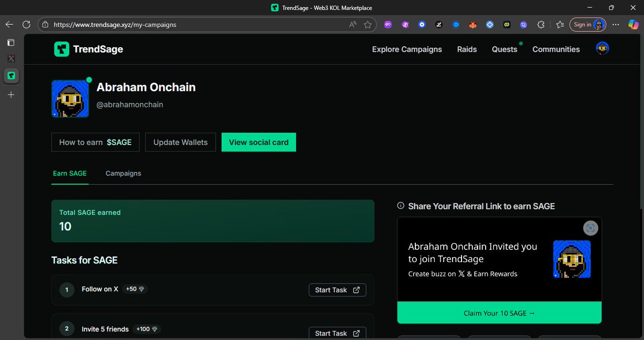The image size is (644, 340).
Task: Open browser settings three-dots menu
Action: point(616,25)
